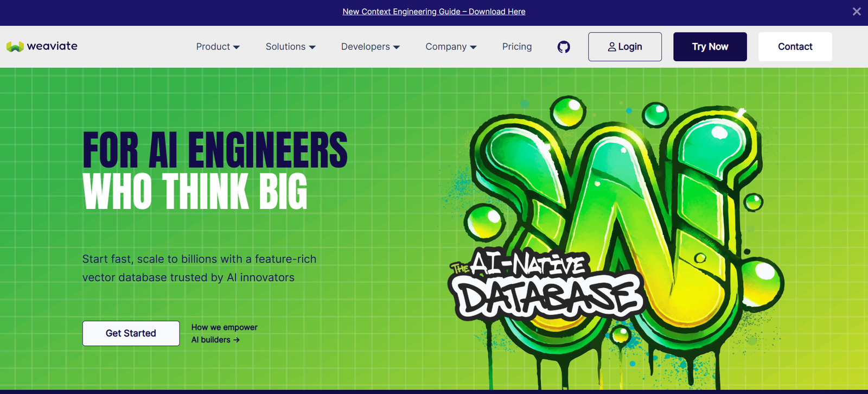
Task: Select the "FOR AI ENGINEERS" headline
Action: [x=215, y=150]
